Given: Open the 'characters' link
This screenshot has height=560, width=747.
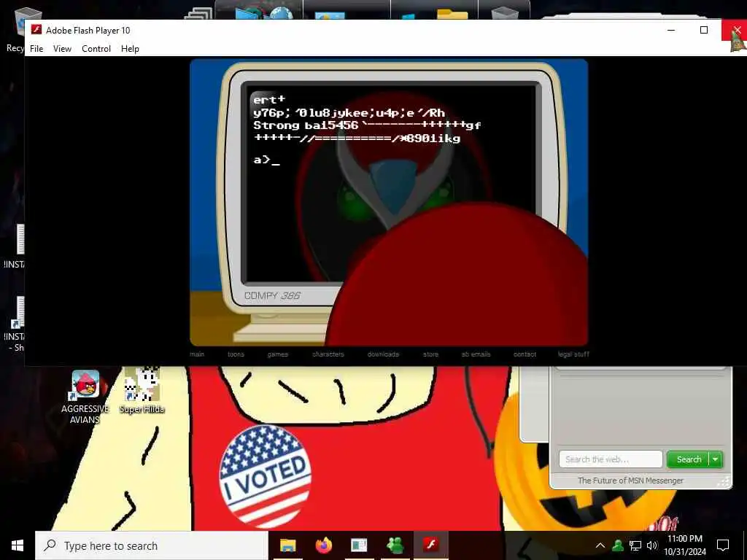Looking at the screenshot, I should (328, 354).
